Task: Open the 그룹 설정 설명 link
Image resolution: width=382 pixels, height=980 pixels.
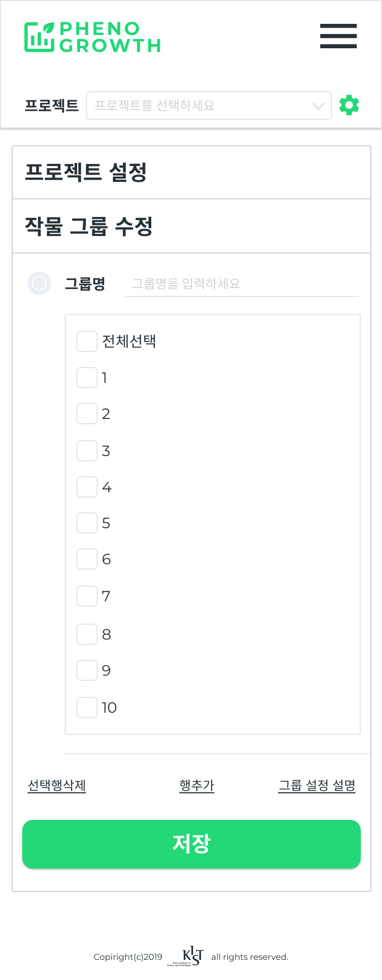Action: (317, 785)
